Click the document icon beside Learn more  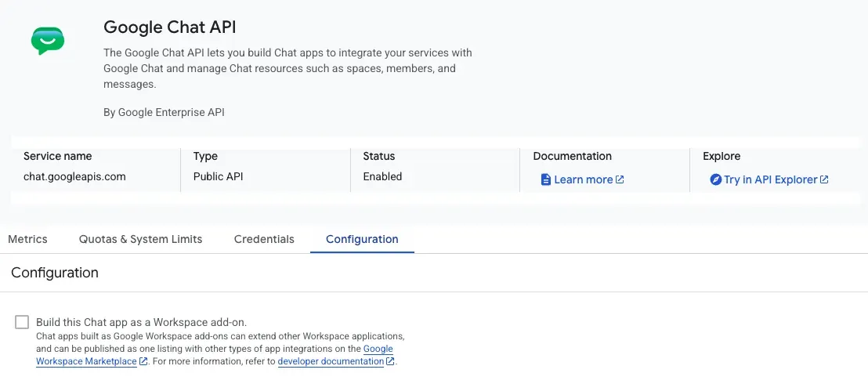tap(546, 179)
